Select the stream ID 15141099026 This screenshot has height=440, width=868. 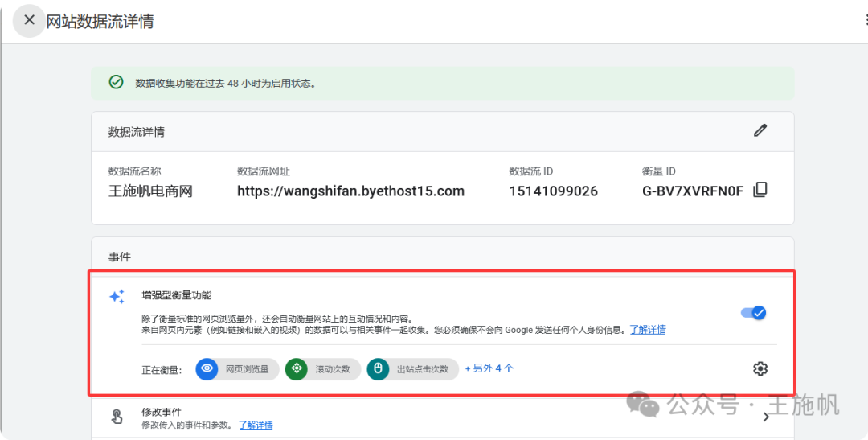pyautogui.click(x=553, y=191)
